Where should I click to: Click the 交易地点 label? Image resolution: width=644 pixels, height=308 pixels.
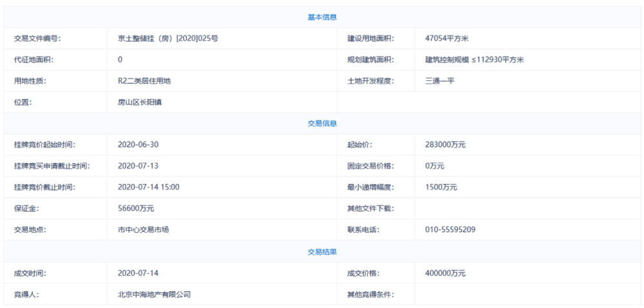30,230
